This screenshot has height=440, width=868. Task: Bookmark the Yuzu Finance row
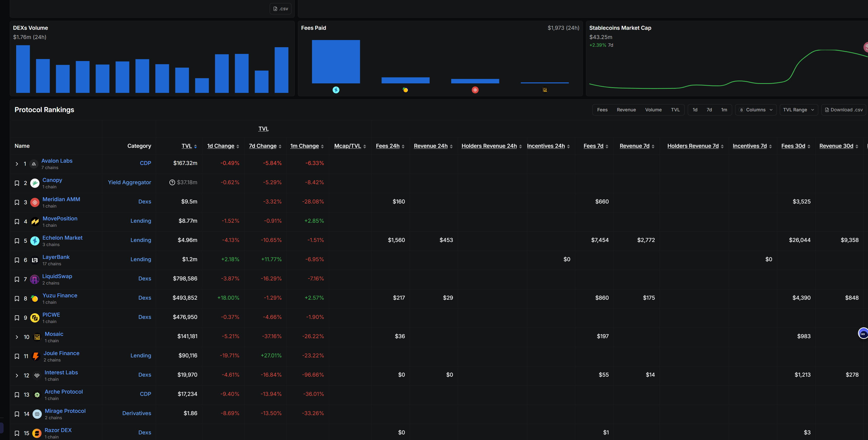point(17,298)
